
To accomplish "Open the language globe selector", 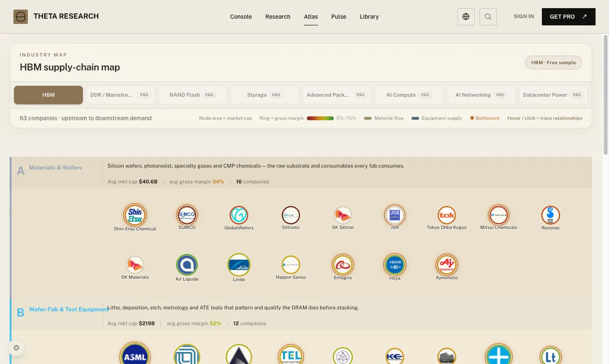I will tap(466, 17).
